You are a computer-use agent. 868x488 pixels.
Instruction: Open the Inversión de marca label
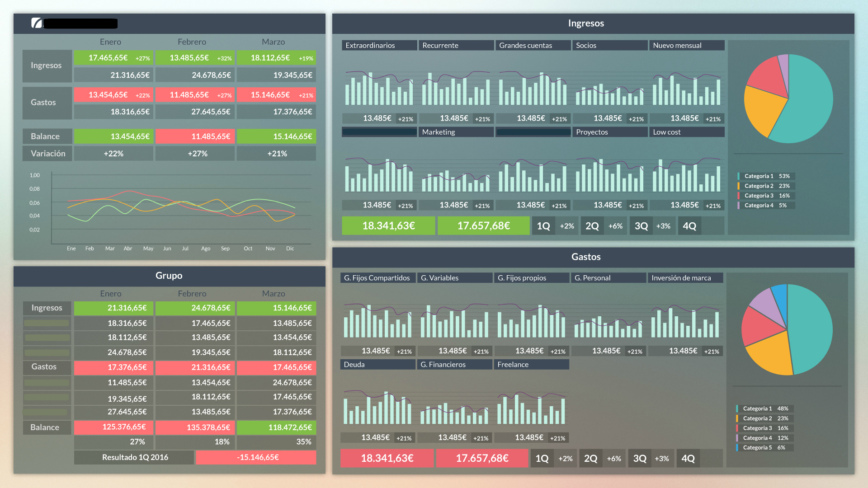[x=685, y=278]
